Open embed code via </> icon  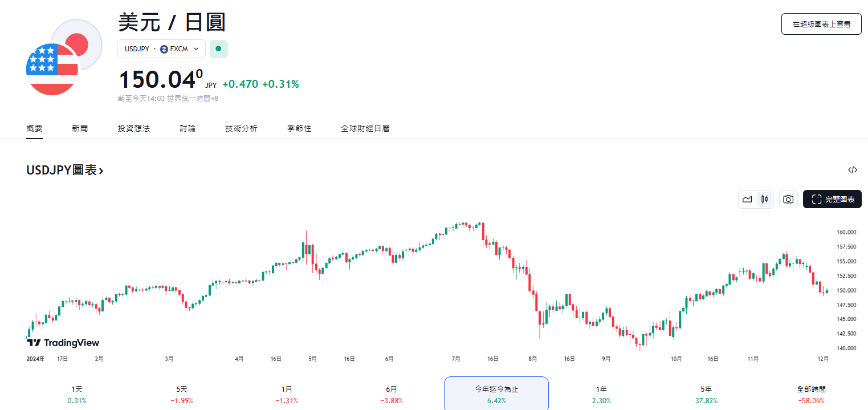(852, 169)
